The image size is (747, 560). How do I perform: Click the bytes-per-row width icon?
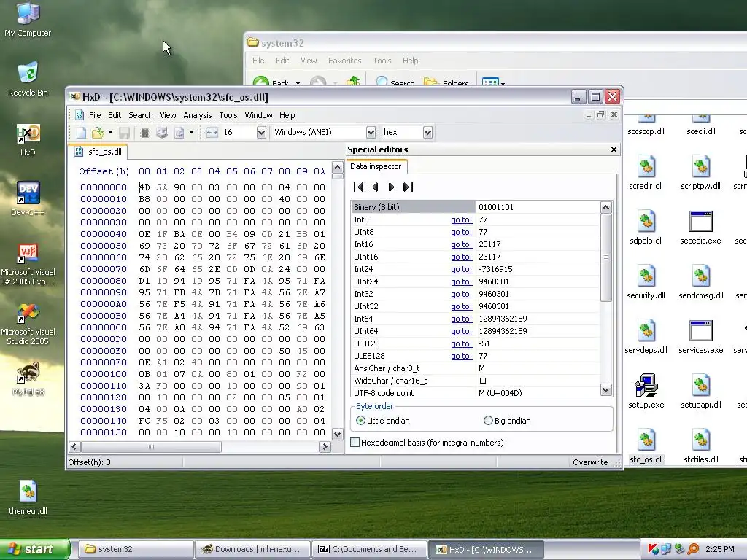click(212, 133)
